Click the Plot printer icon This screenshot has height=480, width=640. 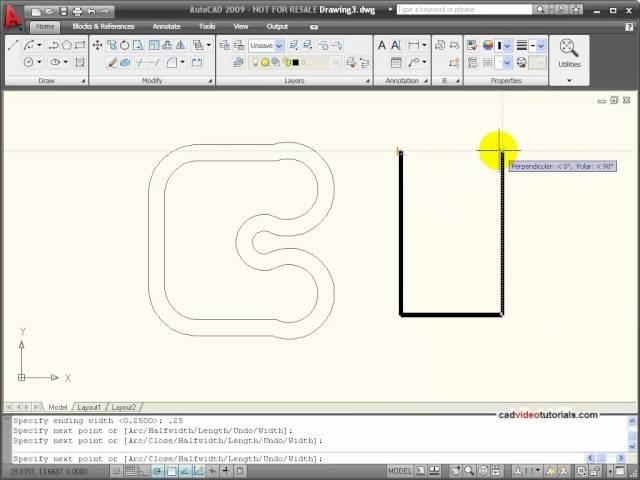point(77,11)
